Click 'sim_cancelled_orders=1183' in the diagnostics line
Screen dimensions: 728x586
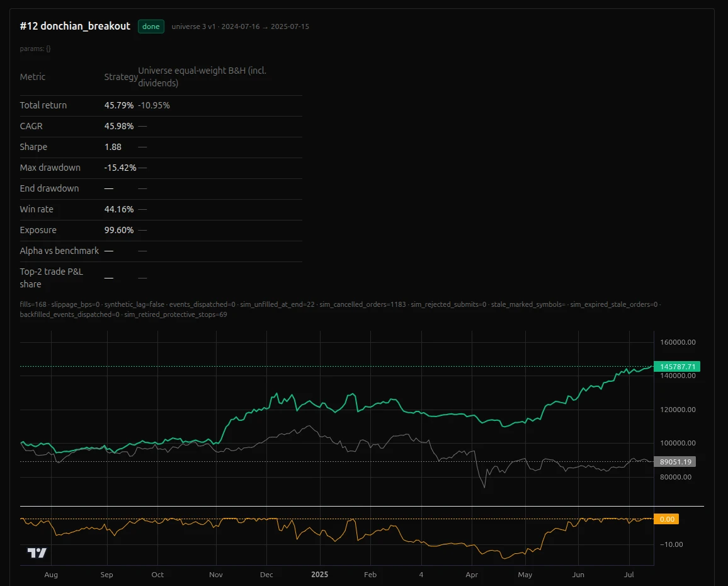[363, 304]
